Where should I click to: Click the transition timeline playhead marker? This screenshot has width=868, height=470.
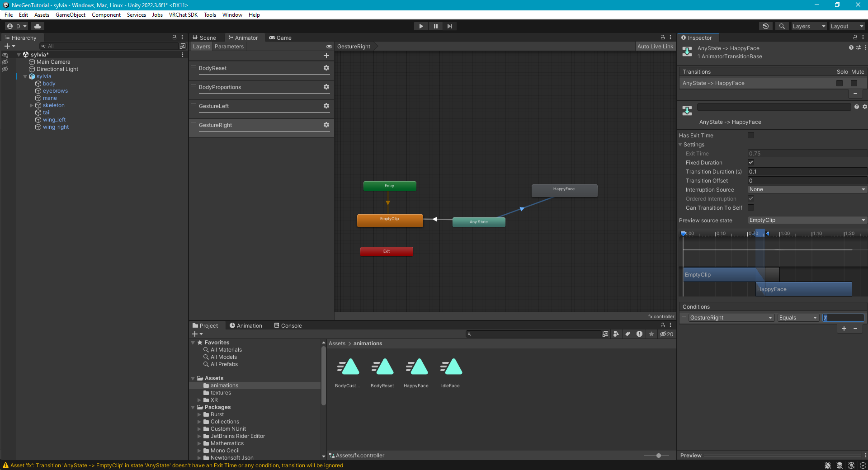pyautogui.click(x=683, y=234)
